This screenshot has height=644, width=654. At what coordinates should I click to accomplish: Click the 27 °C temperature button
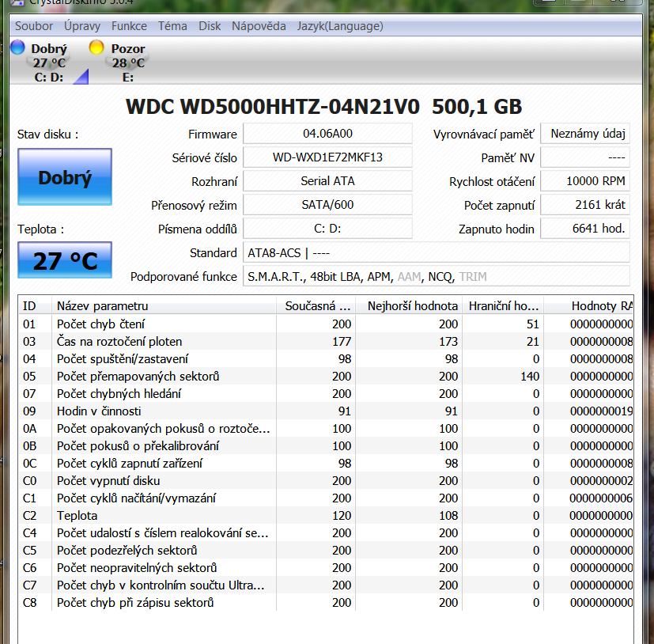(x=65, y=260)
